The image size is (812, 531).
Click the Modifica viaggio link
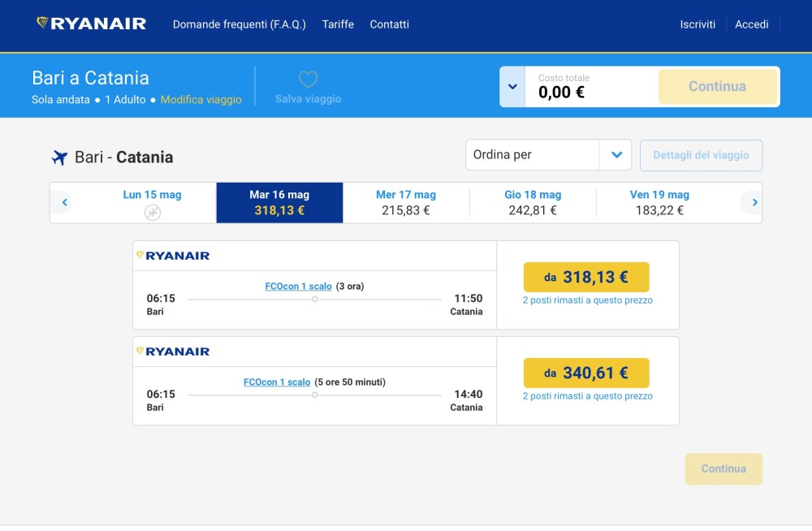click(201, 100)
